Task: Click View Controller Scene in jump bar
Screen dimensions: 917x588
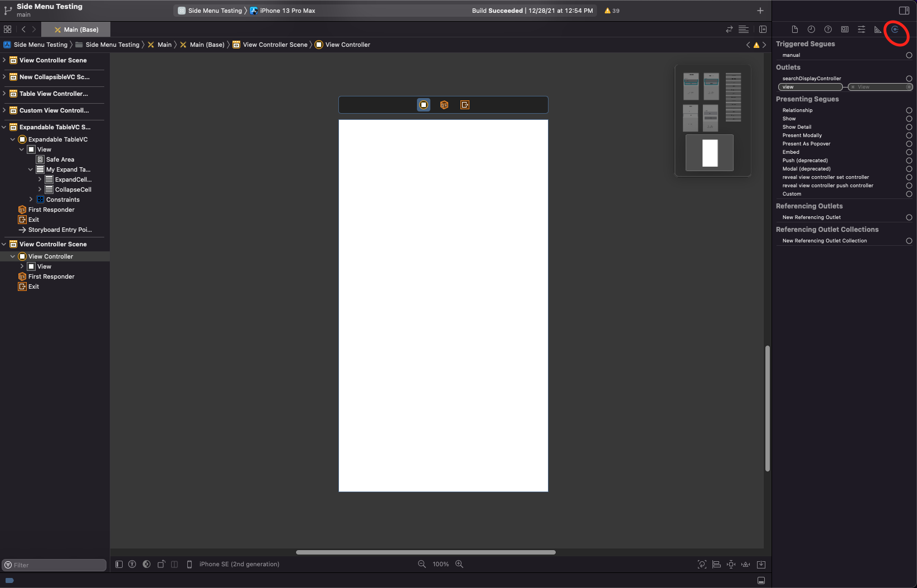Action: pos(270,45)
